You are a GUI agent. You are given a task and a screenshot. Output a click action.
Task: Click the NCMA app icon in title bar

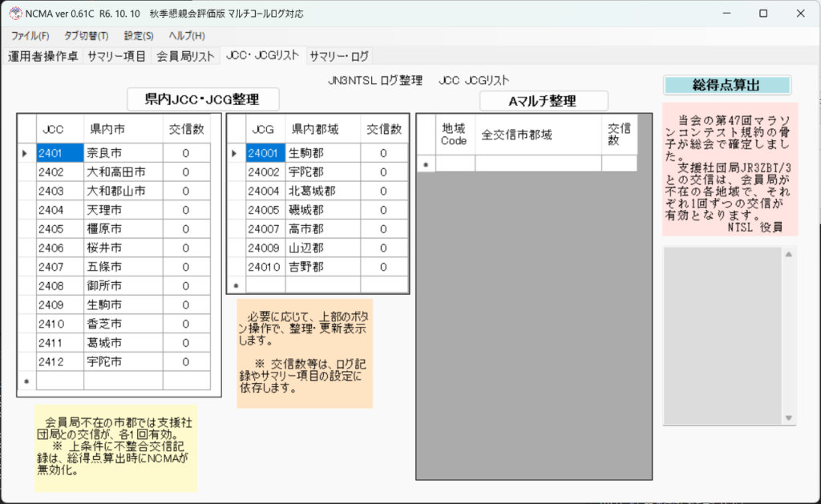14,14
